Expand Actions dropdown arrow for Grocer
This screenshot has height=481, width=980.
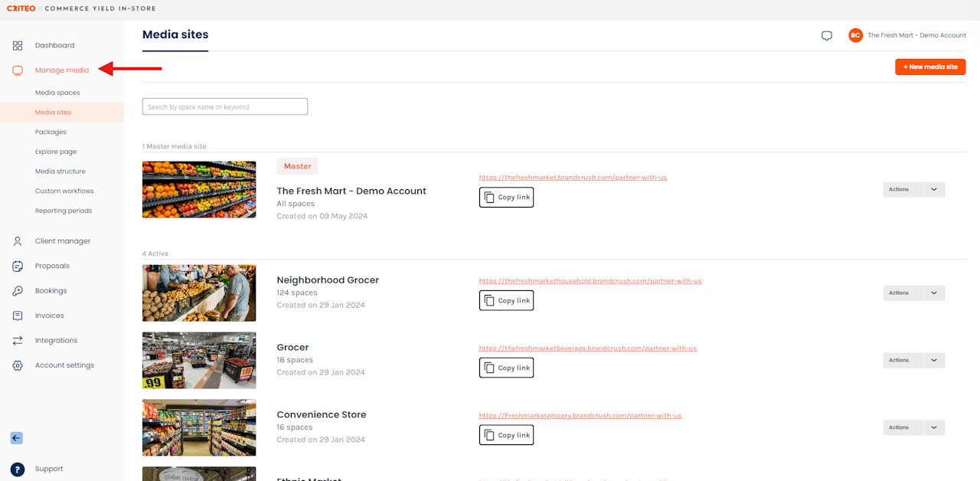tap(935, 360)
